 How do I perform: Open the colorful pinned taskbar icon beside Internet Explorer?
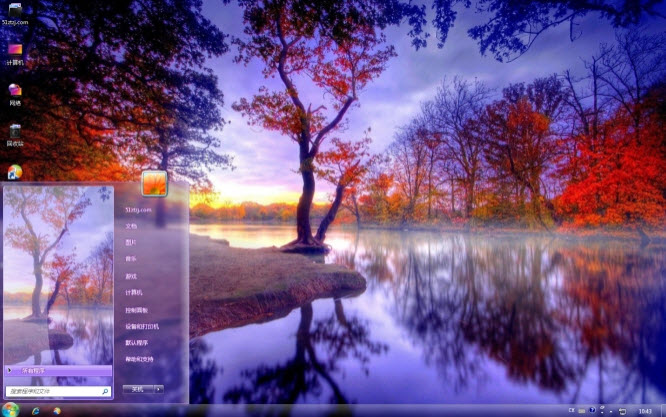pos(57,411)
